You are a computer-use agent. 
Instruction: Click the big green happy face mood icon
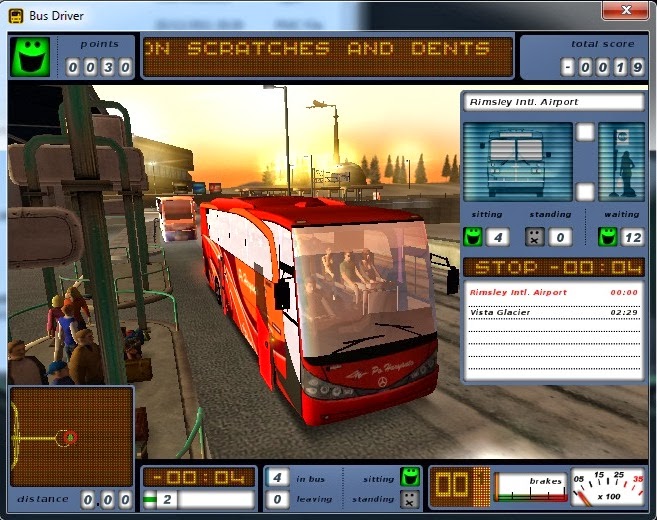pos(31,57)
